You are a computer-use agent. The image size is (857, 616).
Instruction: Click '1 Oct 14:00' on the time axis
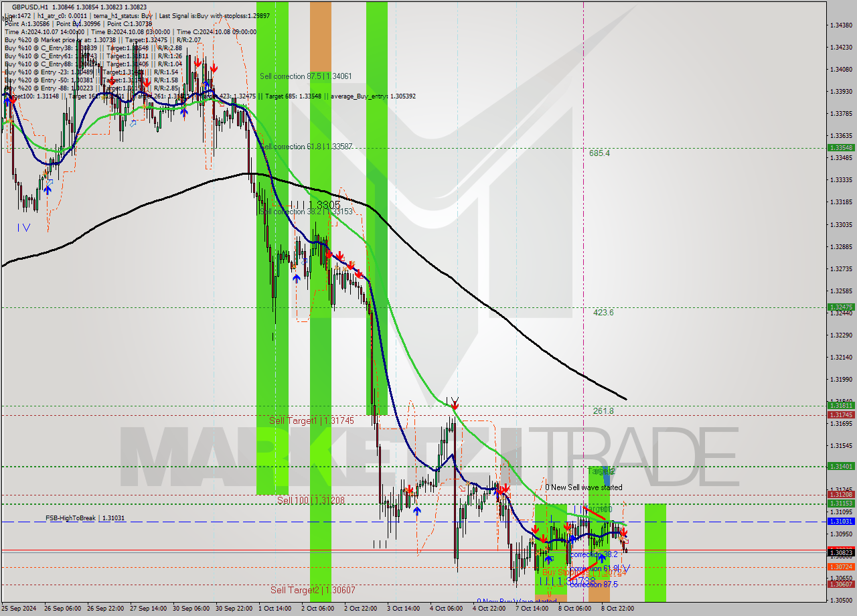coord(275,609)
